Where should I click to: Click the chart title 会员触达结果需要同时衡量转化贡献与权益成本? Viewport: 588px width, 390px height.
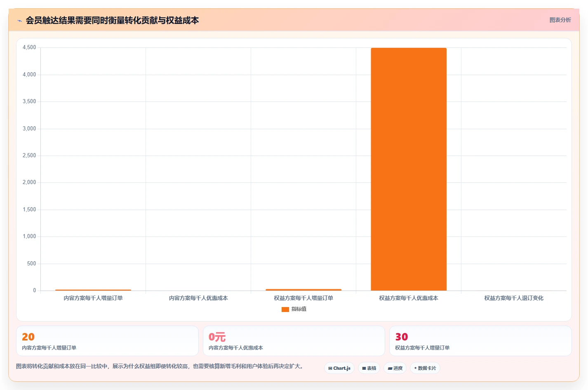112,20
